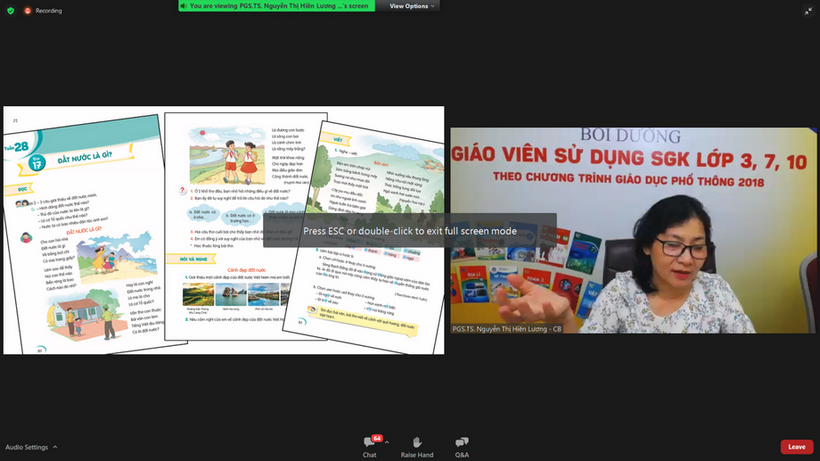
Task: Click the red 64 unread badge on Chat
Action: tap(377, 438)
